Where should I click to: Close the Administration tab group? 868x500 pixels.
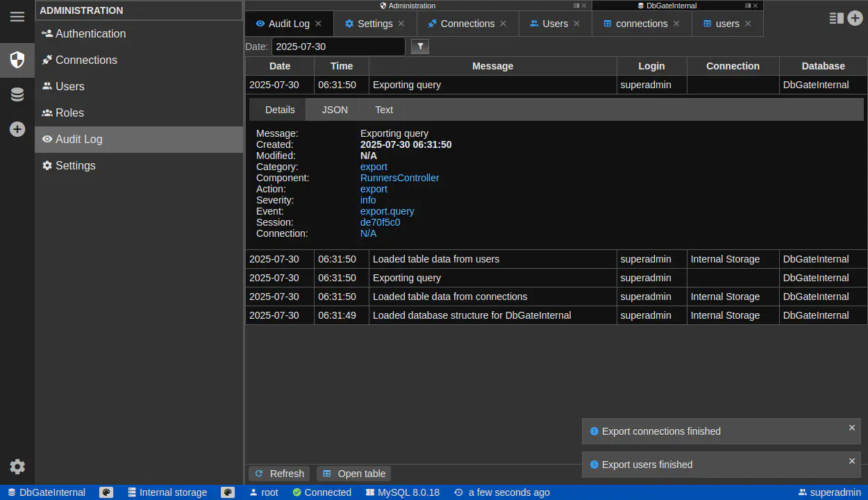584,6
